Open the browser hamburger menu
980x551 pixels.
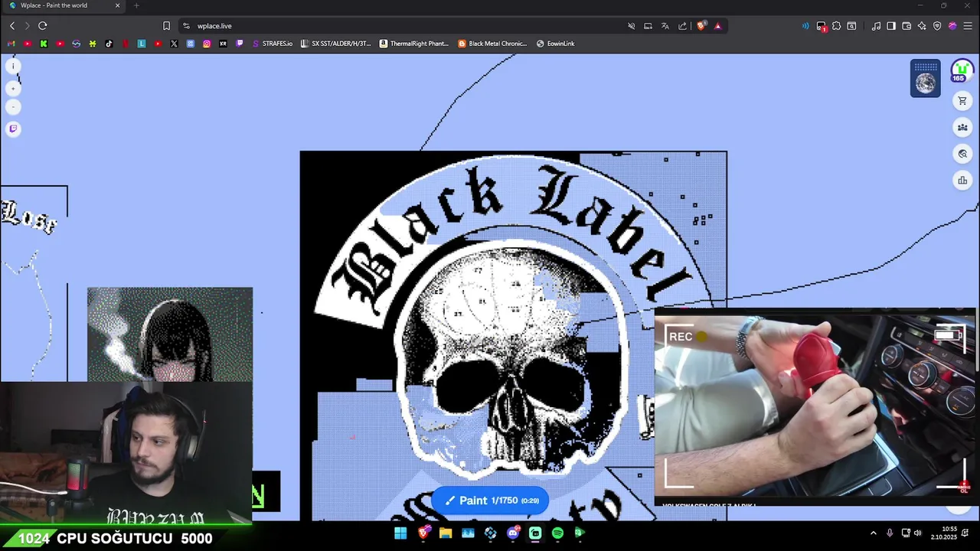[x=968, y=26]
